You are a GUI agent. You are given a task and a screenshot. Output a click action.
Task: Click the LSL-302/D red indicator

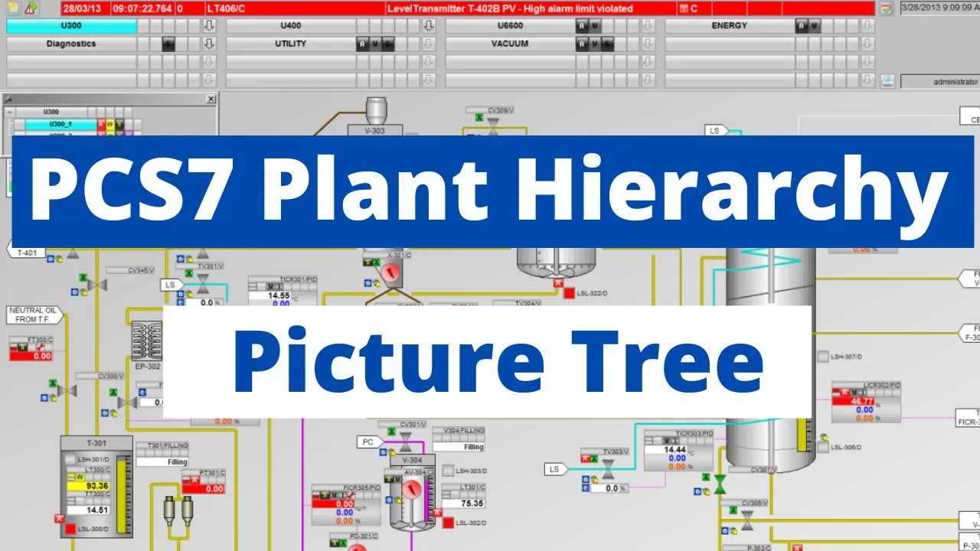pyautogui.click(x=448, y=523)
